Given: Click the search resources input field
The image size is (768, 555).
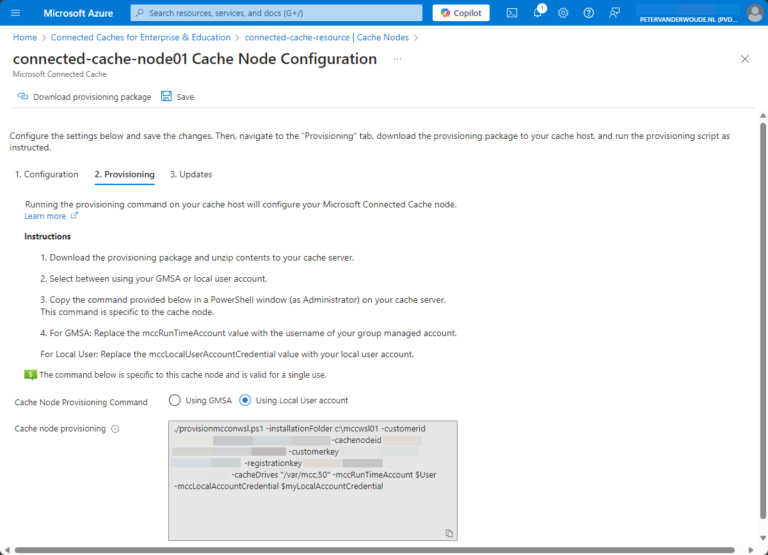Looking at the screenshot, I should tap(280, 13).
